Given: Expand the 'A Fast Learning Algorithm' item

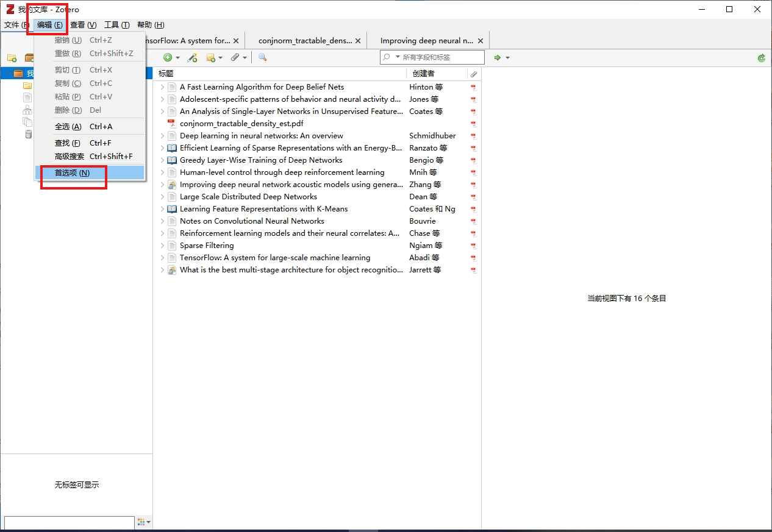Looking at the screenshot, I should (162, 87).
